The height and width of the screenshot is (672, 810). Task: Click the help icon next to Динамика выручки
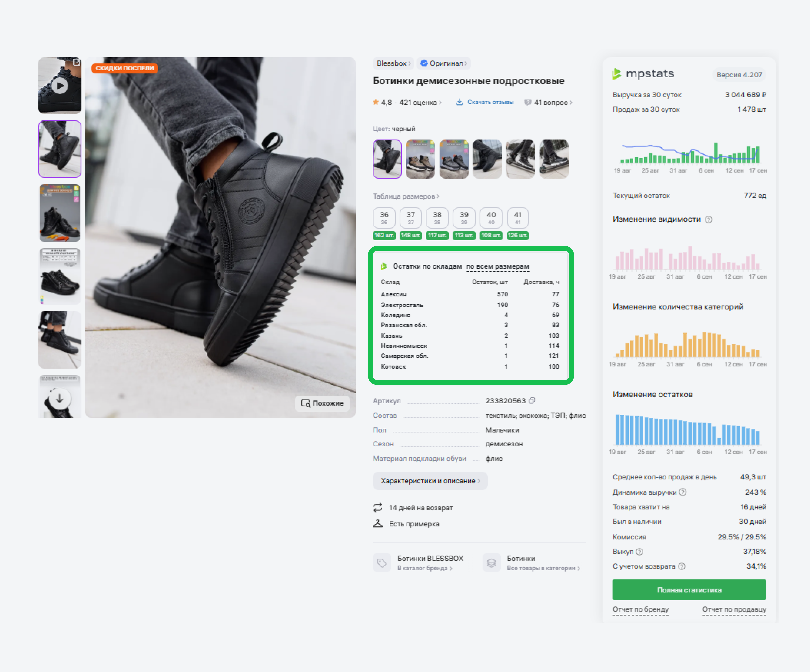tap(683, 492)
